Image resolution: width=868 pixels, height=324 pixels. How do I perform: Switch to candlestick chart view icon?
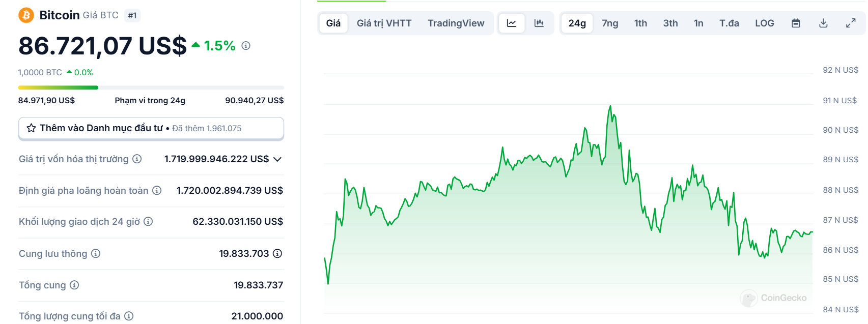539,23
